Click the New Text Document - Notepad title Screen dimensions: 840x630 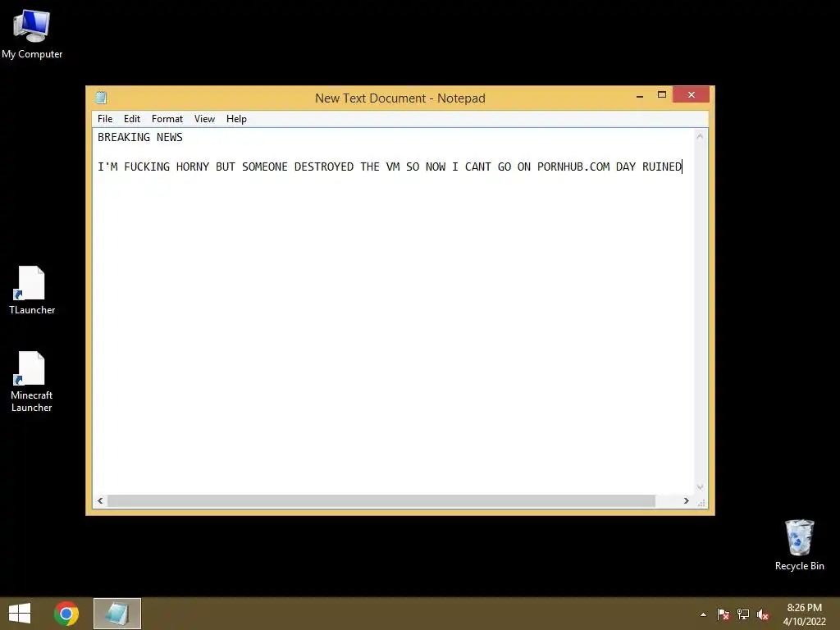[x=400, y=98]
